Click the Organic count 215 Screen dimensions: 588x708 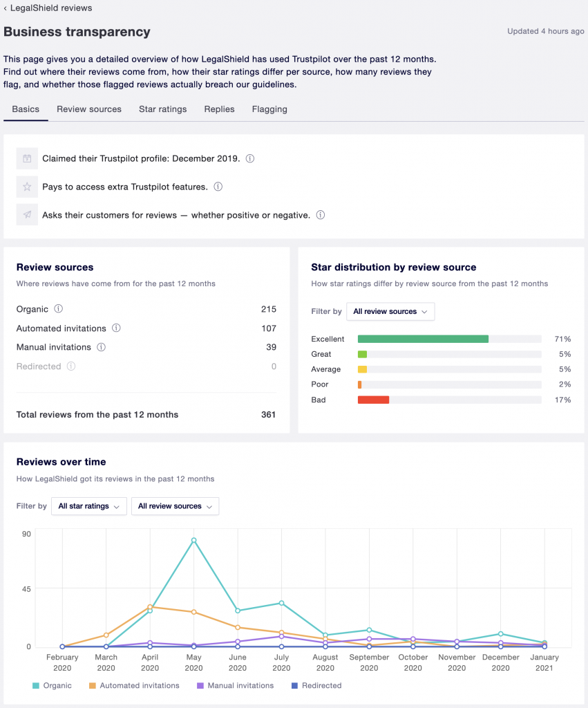(x=269, y=309)
